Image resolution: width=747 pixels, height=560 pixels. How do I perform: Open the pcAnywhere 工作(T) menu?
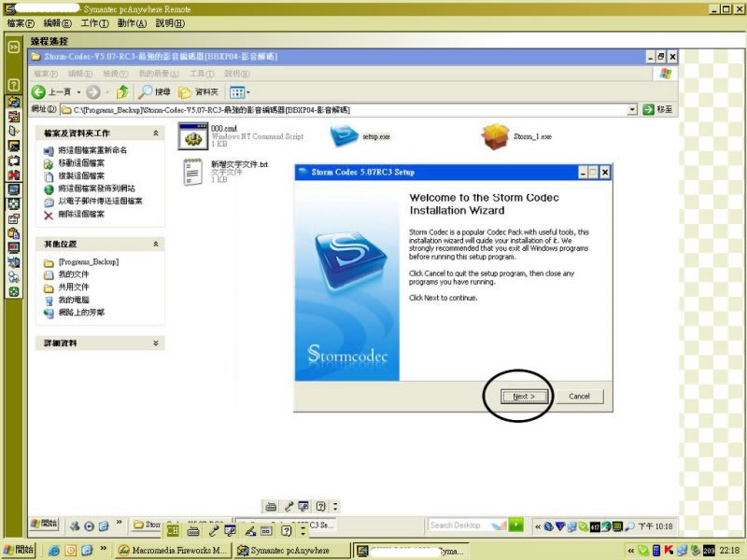(95, 23)
